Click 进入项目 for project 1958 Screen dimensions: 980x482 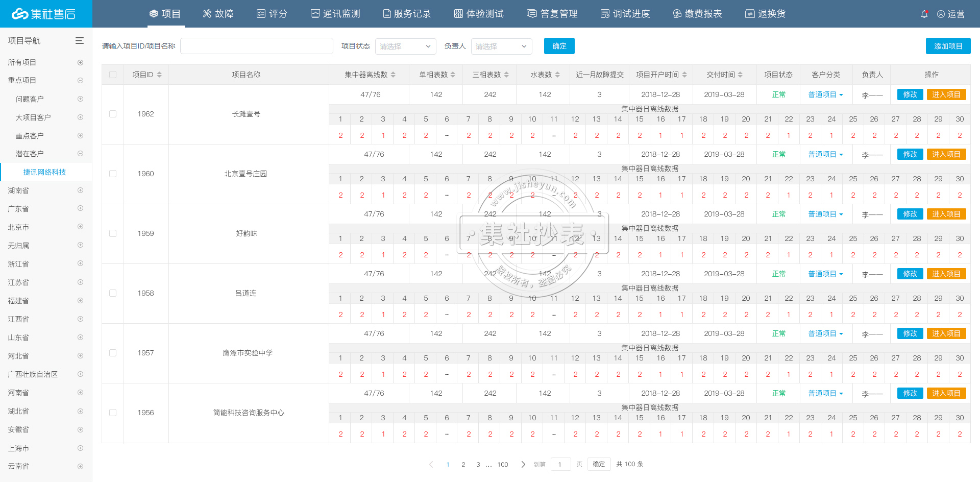point(946,274)
